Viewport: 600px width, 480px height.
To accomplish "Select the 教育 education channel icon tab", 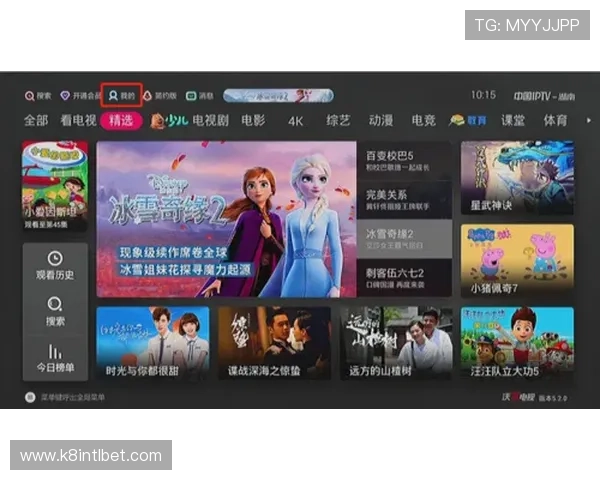I will [x=468, y=121].
